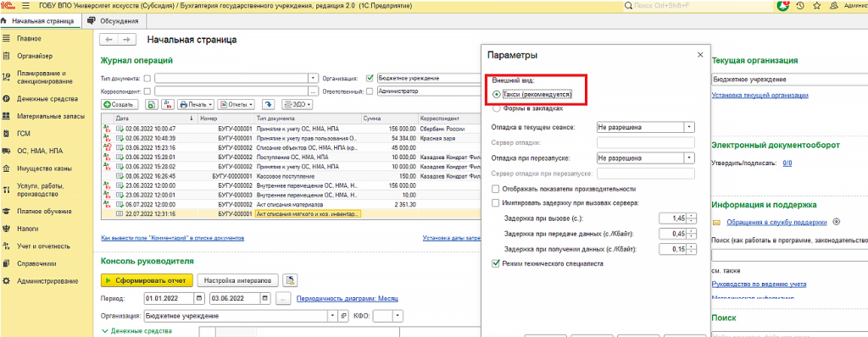Open the History clock icon
The width and height of the screenshot is (868, 337).
coord(800,6)
